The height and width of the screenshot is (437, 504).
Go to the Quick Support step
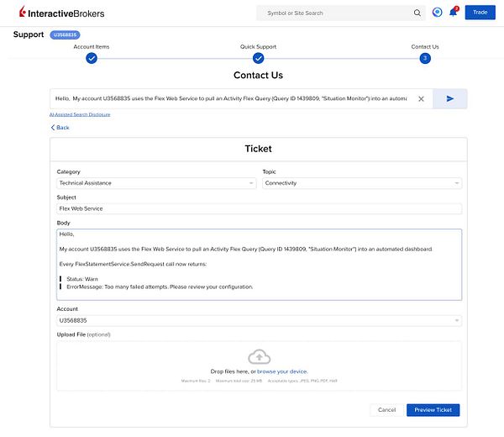point(258,59)
